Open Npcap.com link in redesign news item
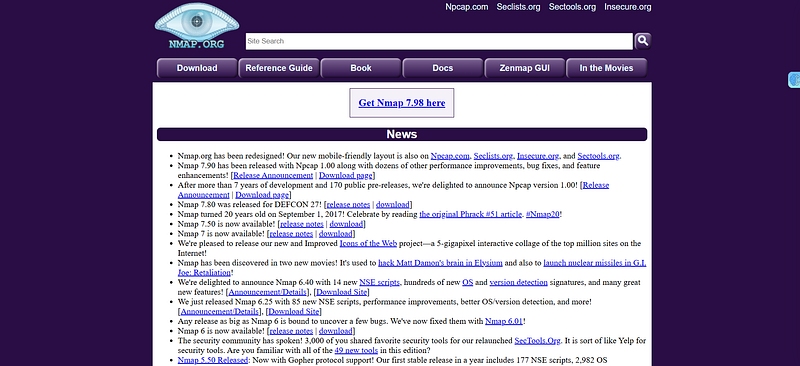This screenshot has width=800, height=366. (449, 156)
